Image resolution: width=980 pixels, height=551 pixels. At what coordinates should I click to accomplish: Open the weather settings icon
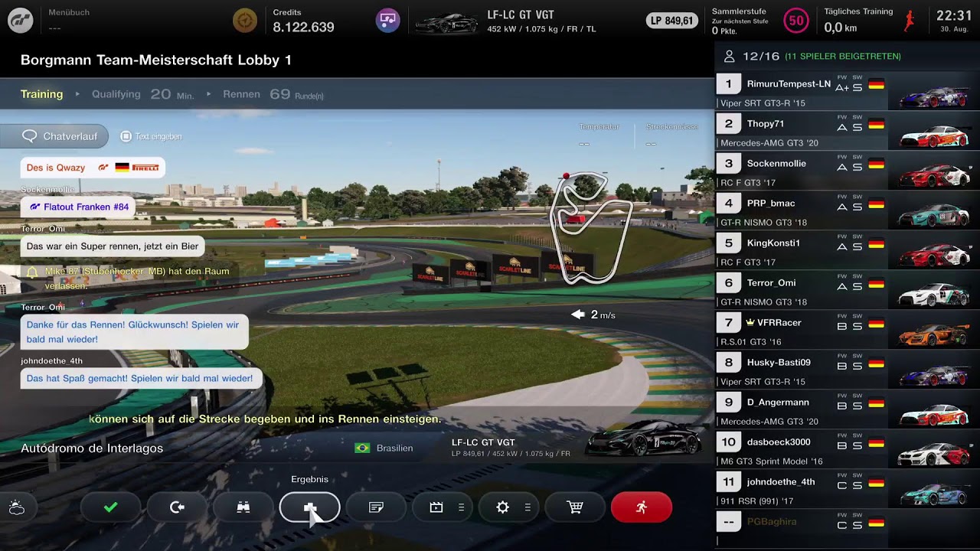coord(16,507)
